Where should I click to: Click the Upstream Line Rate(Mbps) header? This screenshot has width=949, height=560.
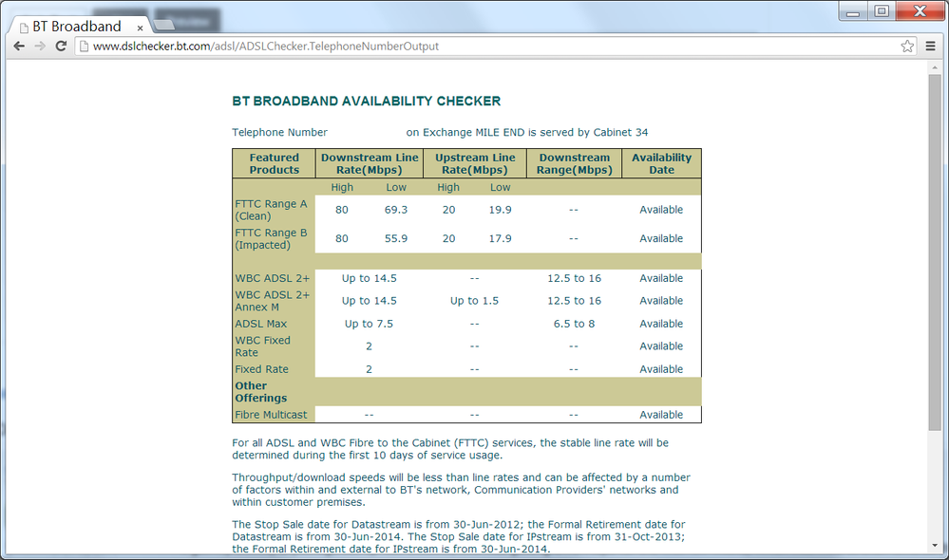pos(475,163)
